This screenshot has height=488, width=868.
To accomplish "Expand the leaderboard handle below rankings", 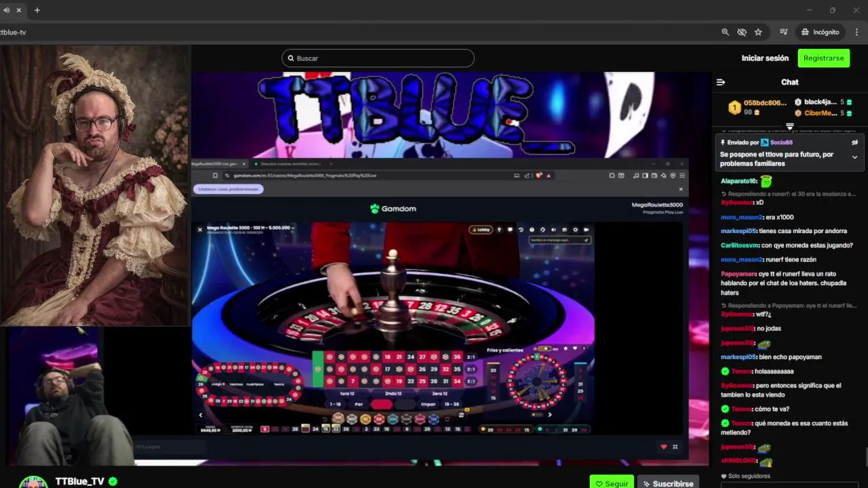I will [x=790, y=126].
